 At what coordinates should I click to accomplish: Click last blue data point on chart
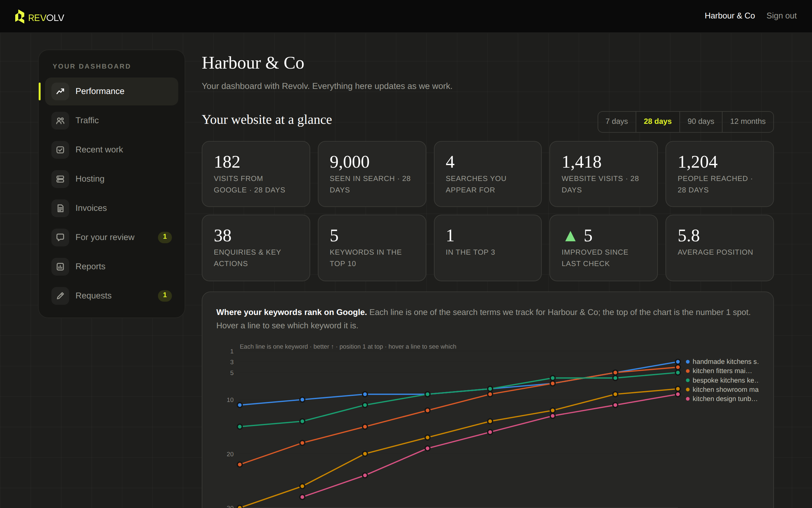pyautogui.click(x=678, y=362)
